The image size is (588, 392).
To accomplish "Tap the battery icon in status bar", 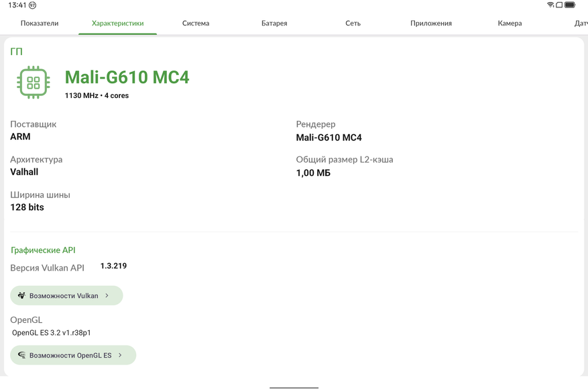I will point(570,5).
